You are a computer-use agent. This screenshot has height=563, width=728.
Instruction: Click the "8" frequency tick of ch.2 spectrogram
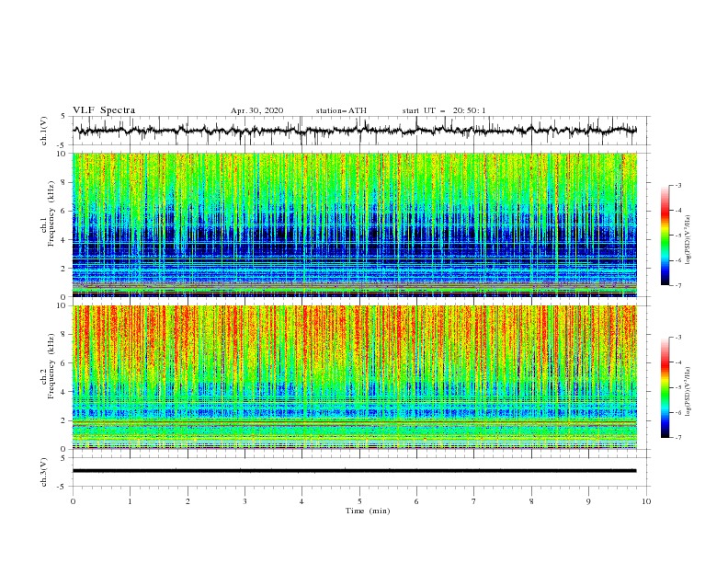coord(64,334)
